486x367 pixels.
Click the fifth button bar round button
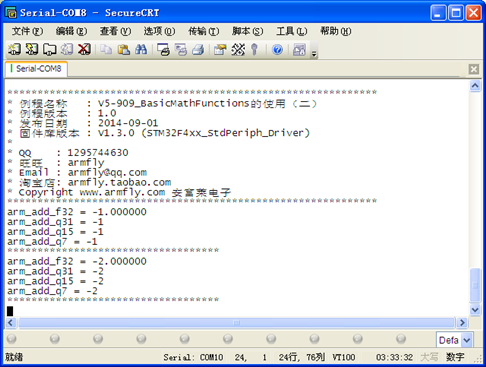pyautogui.click(x=184, y=339)
